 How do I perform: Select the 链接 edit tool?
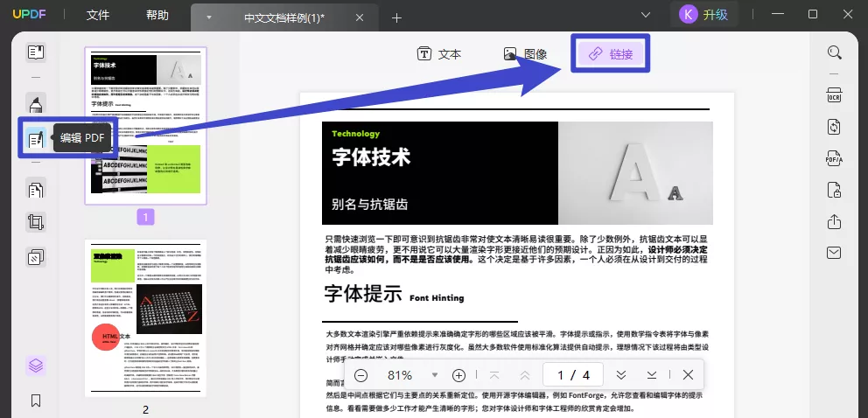click(x=611, y=53)
